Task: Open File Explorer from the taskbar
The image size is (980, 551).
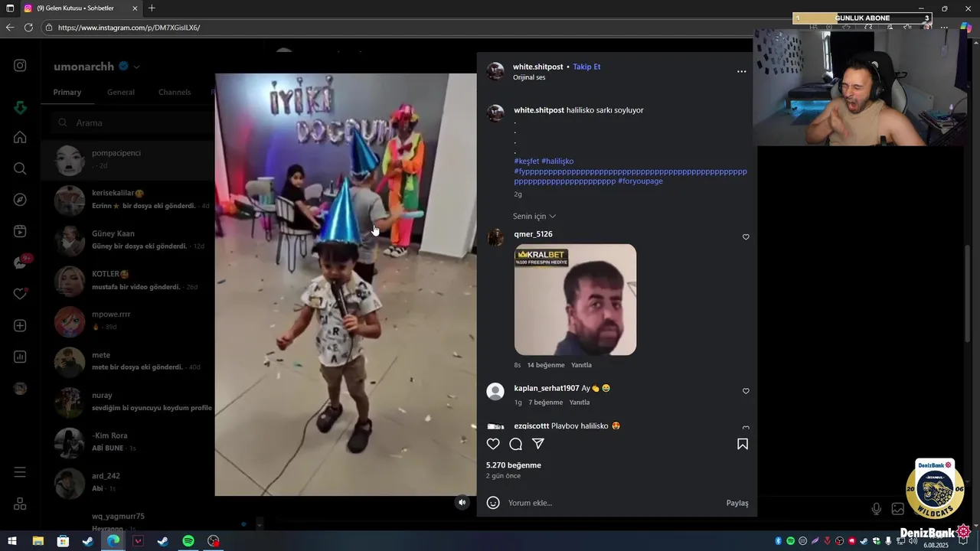Action: pos(38,541)
